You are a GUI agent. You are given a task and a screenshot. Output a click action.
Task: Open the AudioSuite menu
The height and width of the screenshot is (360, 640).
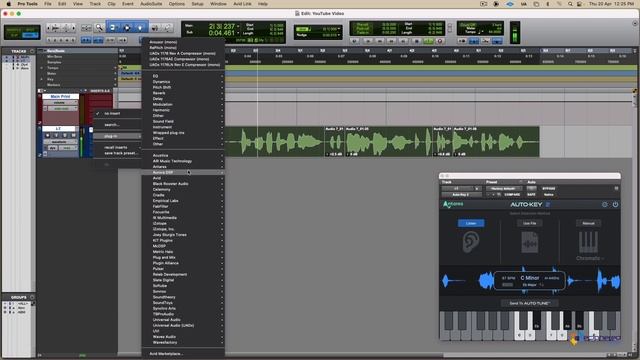pyautogui.click(x=151, y=4)
